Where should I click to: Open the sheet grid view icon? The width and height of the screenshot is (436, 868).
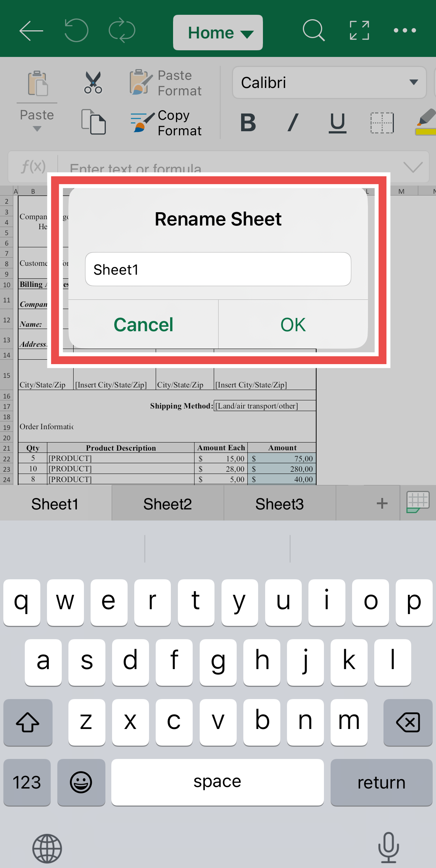coord(418,502)
